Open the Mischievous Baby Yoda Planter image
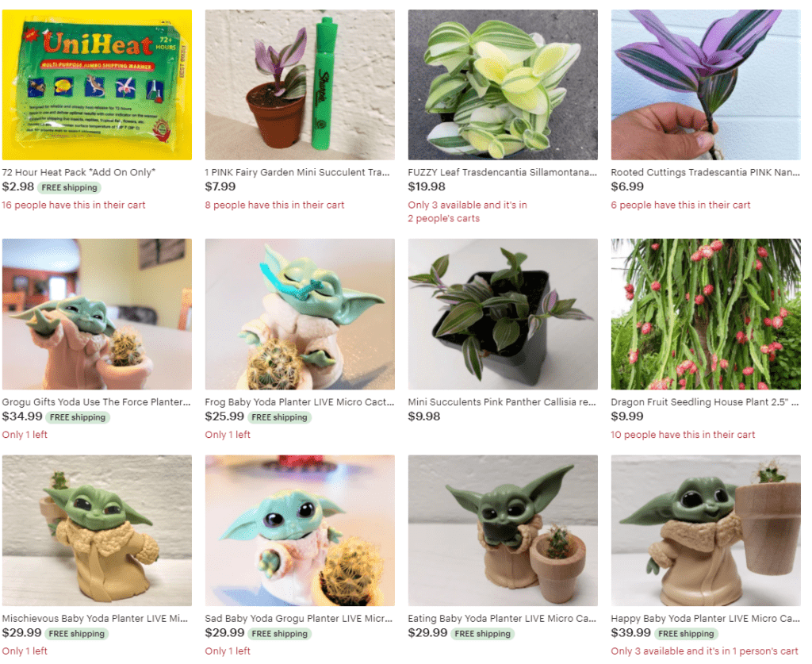Screen dimensions: 812x664 97,531
